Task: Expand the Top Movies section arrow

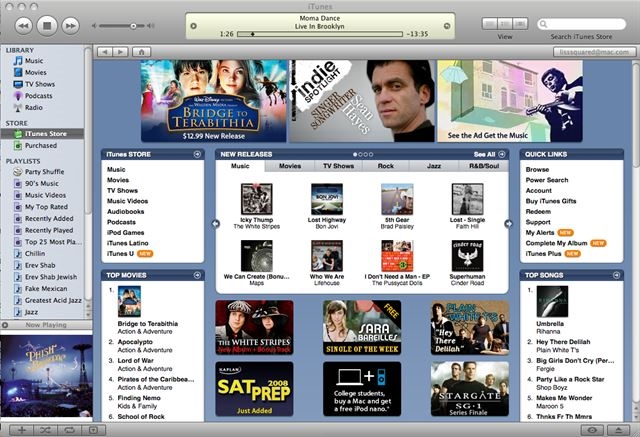Action: [x=197, y=274]
